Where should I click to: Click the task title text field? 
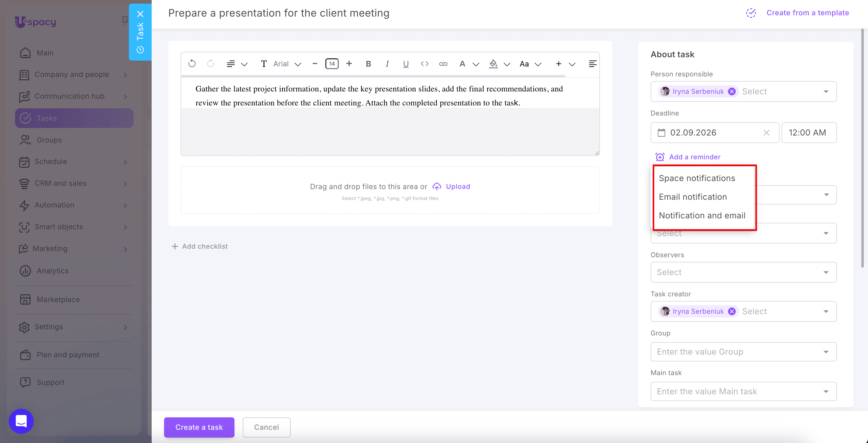pyautogui.click(x=279, y=13)
